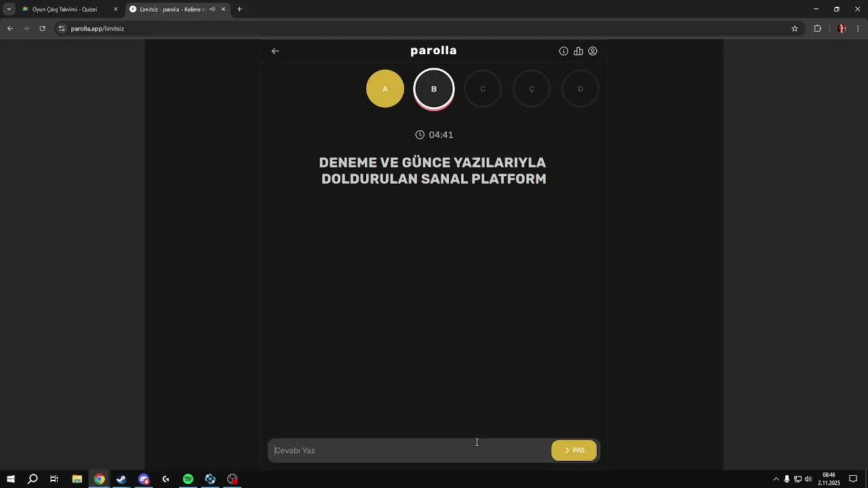868x488 pixels.
Task: Open Windows taskbar search
Action: 33,479
